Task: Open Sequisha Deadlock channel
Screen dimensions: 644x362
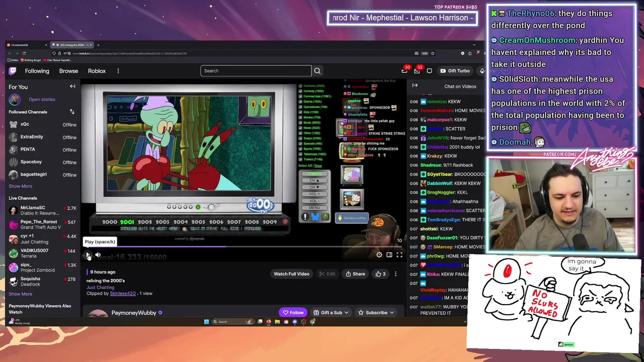Action: click(42, 282)
